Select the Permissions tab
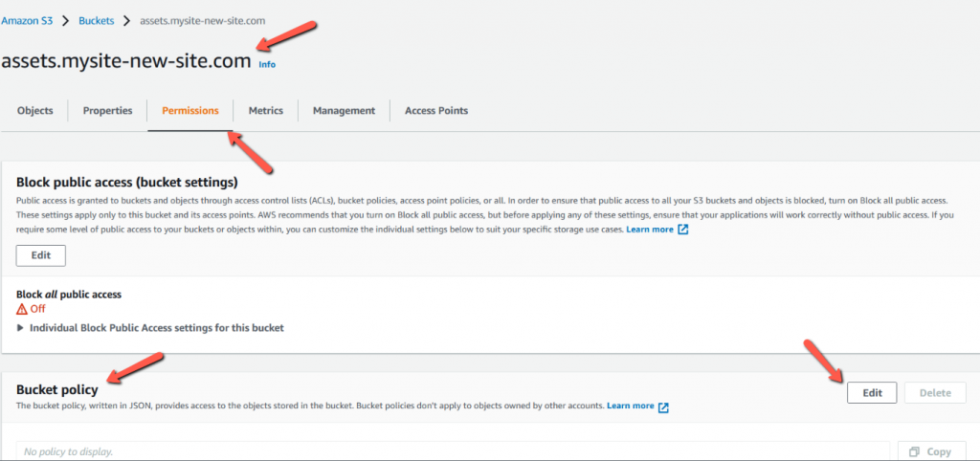 [190, 111]
